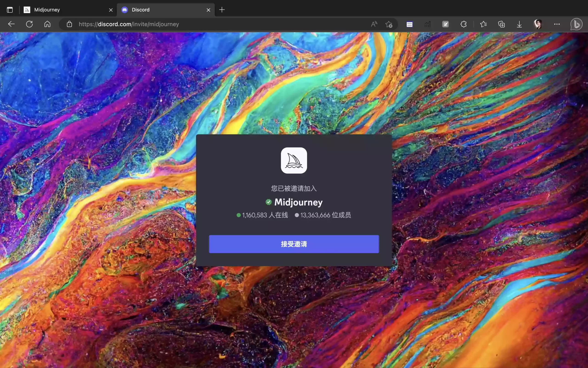Go to the browser home page
This screenshot has height=368, width=588.
(47, 24)
